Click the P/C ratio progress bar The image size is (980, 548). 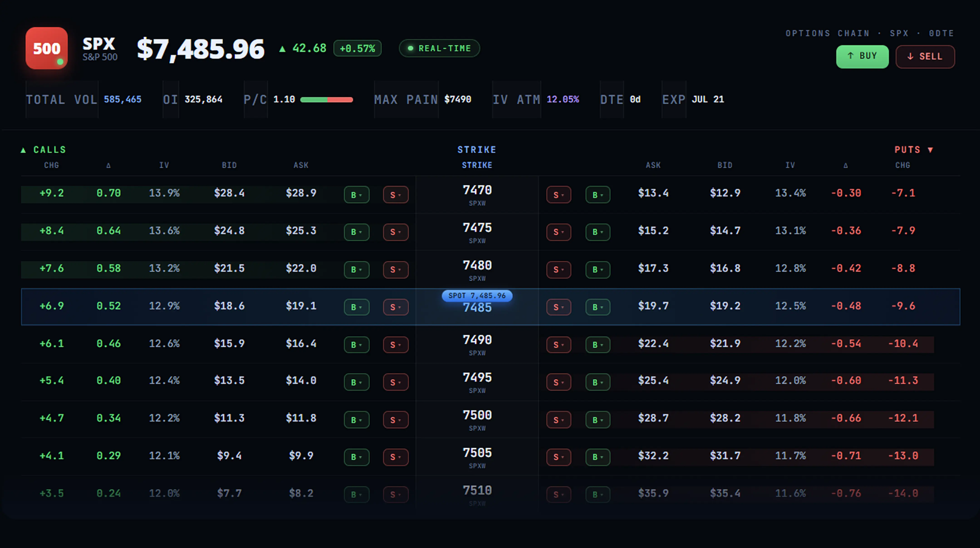(x=326, y=100)
